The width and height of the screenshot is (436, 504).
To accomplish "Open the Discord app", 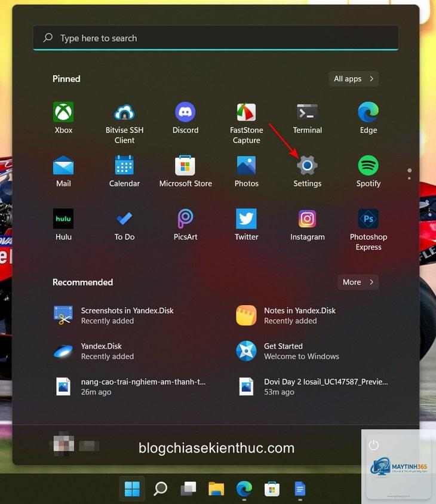I will tap(185, 118).
